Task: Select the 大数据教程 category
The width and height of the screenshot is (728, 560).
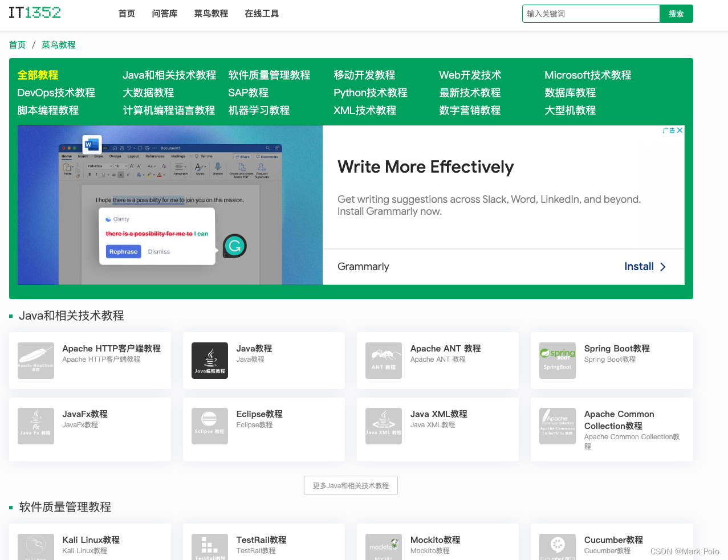Action: (148, 93)
